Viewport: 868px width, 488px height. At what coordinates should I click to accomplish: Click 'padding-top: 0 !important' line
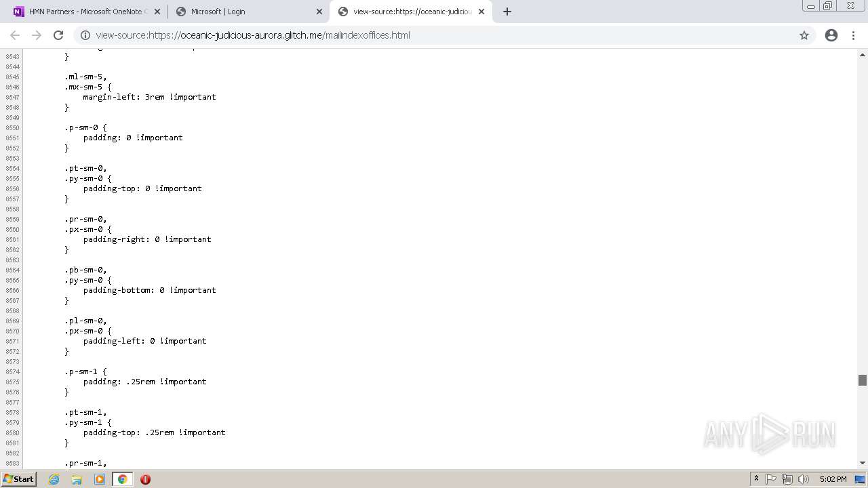[x=142, y=188]
